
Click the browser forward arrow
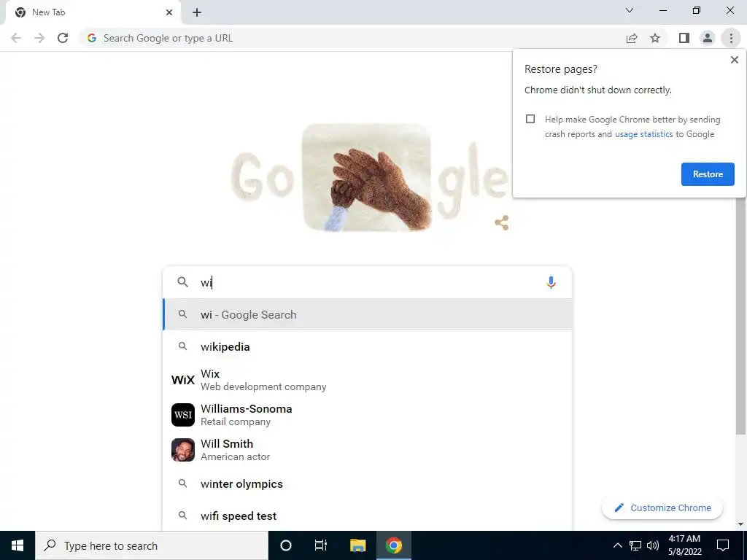(x=39, y=38)
